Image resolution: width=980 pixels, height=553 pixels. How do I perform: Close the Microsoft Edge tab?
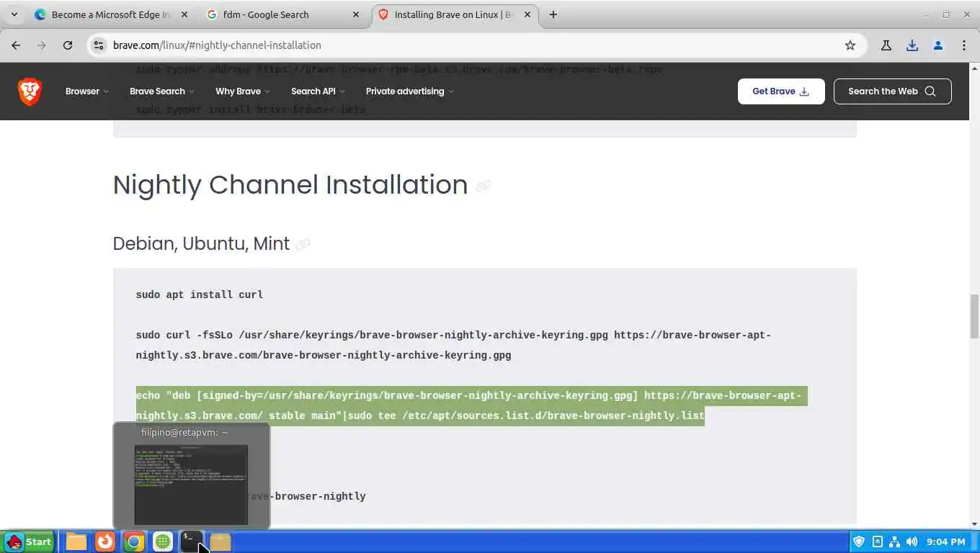[184, 14]
